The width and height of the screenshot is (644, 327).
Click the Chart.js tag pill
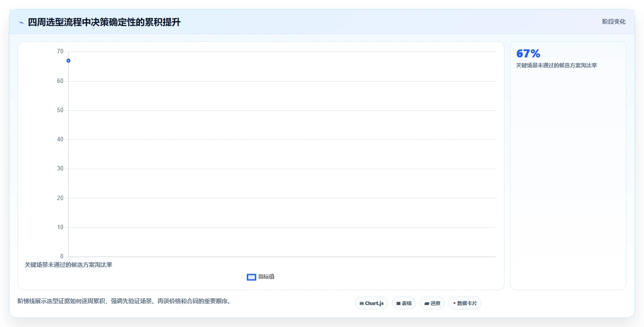(x=372, y=303)
